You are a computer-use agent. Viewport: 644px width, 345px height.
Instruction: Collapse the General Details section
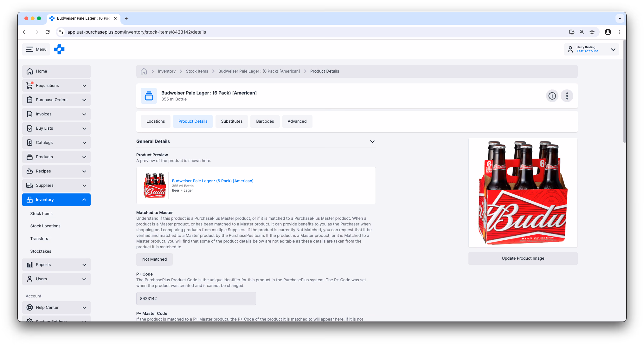pyautogui.click(x=372, y=141)
